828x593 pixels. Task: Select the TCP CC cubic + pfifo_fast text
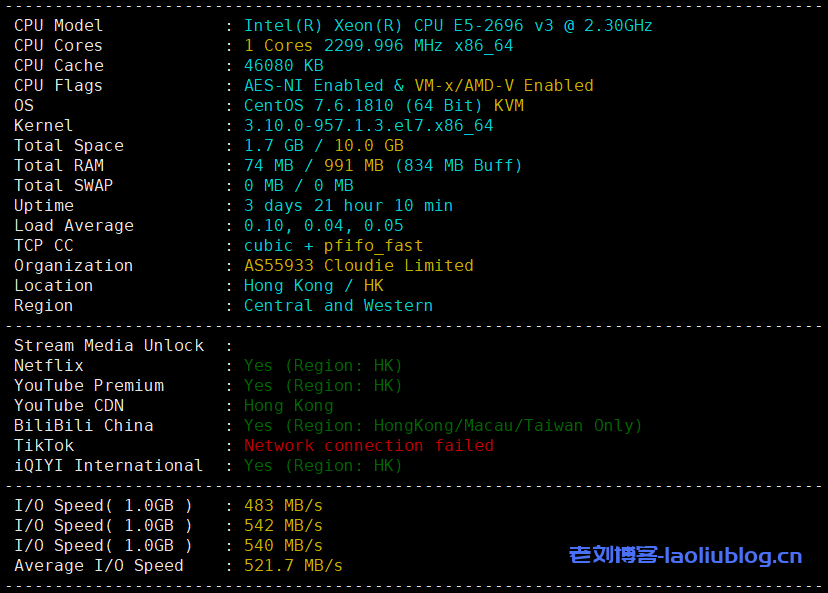click(x=333, y=245)
